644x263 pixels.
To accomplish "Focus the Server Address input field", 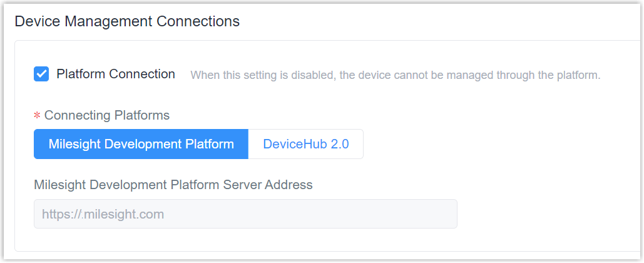I will pyautogui.click(x=245, y=214).
